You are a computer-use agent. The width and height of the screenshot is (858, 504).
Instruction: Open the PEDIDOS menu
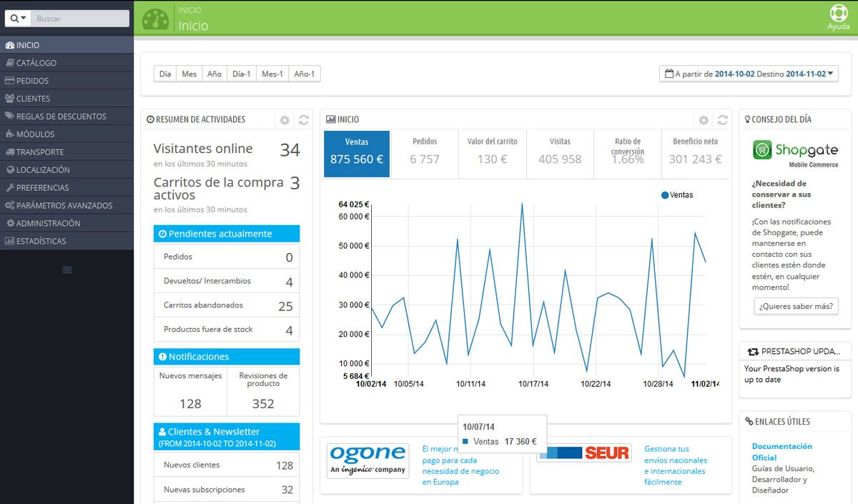(x=66, y=81)
